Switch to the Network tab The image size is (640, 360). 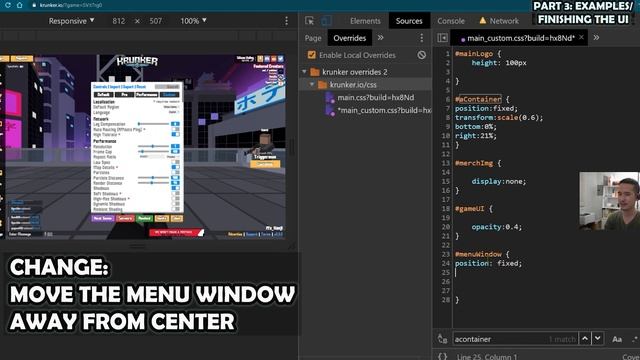click(x=504, y=21)
